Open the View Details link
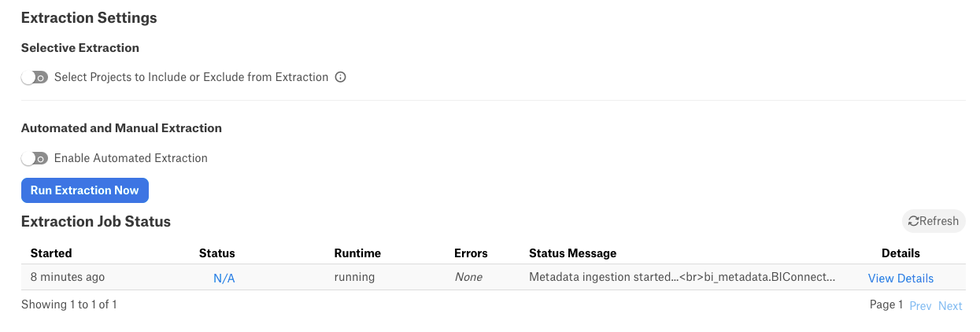Image resolution: width=980 pixels, height=332 pixels. [x=900, y=279]
